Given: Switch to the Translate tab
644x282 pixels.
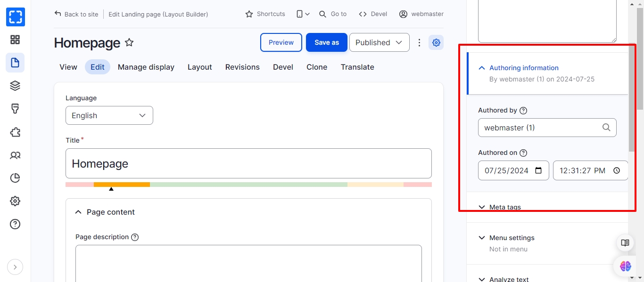Looking at the screenshot, I should coord(357,67).
